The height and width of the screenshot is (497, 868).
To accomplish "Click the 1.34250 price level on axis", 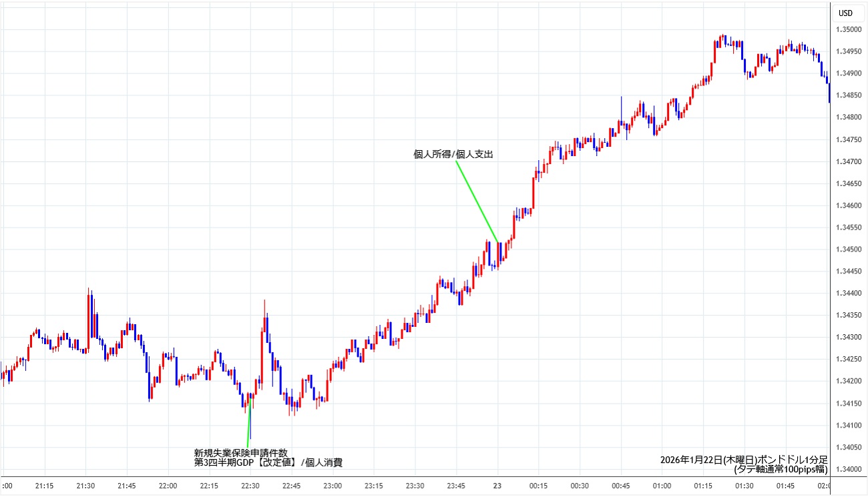I will point(848,360).
